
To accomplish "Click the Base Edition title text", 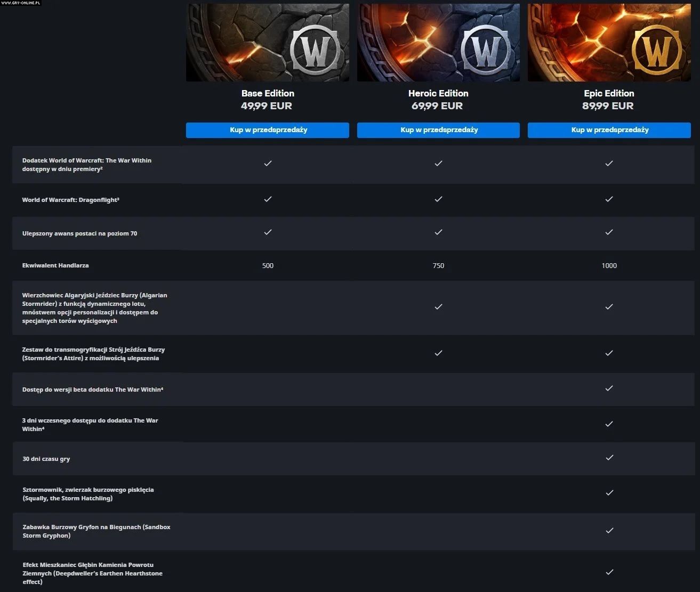I will 268,93.
